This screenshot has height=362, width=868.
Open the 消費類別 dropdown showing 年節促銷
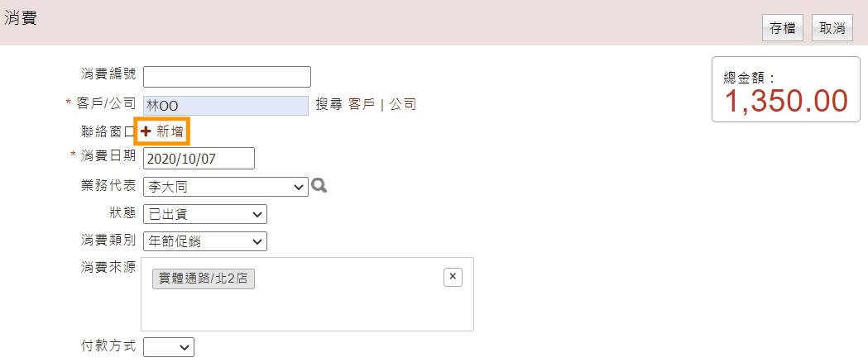pyautogui.click(x=205, y=241)
